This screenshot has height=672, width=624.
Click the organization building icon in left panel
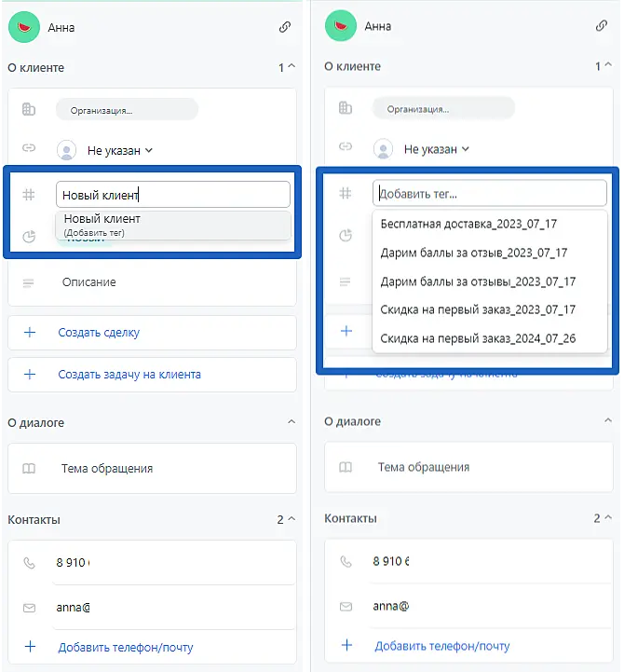coord(29,109)
